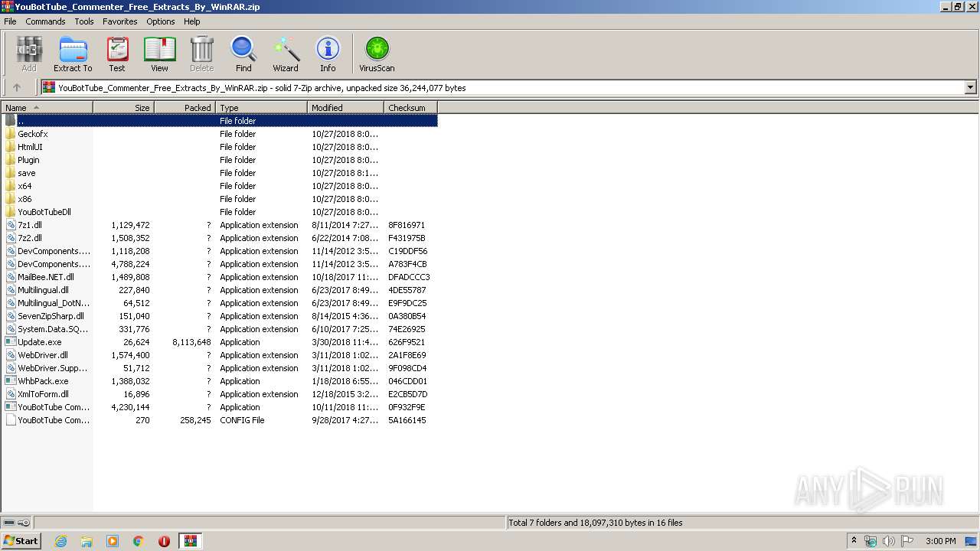Select the 7z1.dll file
Viewport: 980px width, 551px height.
[220, 225]
